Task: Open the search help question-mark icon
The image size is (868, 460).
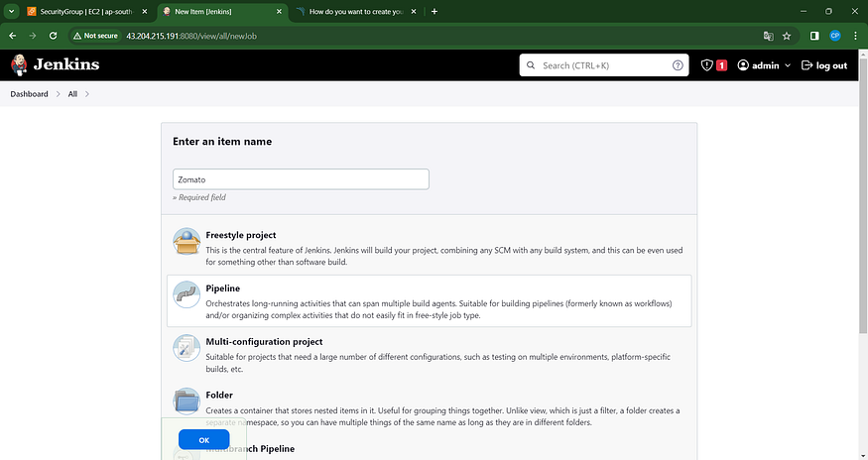Action: pos(678,65)
